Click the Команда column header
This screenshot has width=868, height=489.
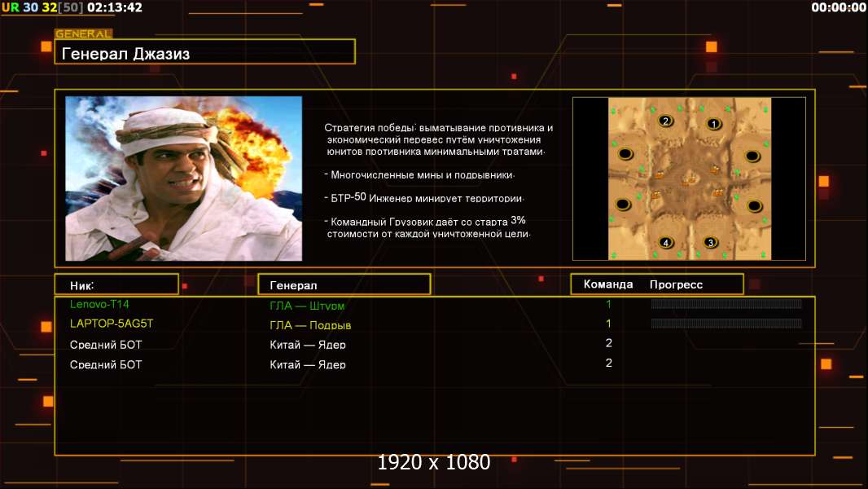607,284
